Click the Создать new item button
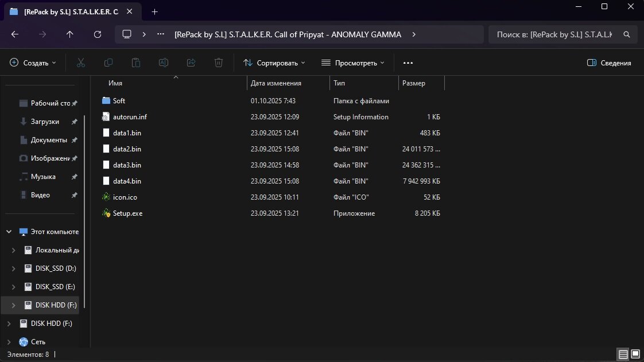This screenshot has width=644, height=362. click(x=33, y=63)
